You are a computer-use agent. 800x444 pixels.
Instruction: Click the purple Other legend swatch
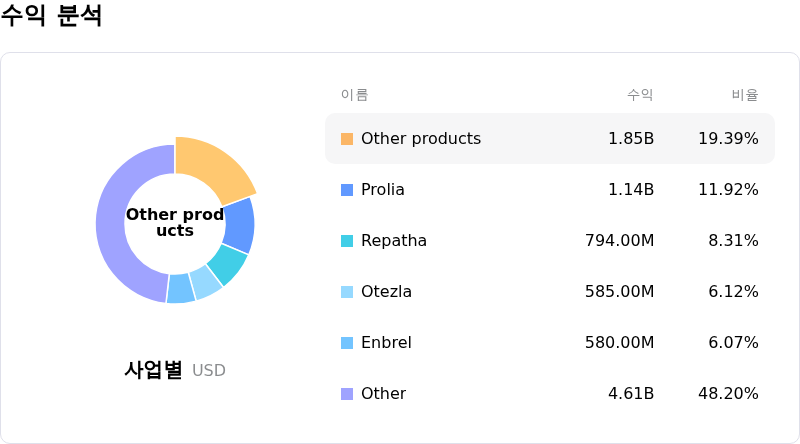tap(347, 394)
